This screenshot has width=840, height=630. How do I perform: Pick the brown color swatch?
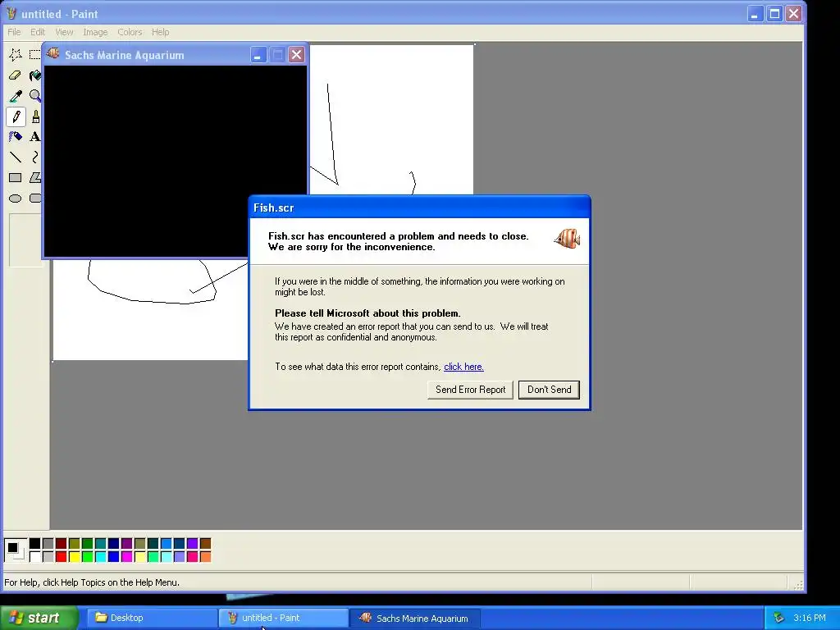coord(206,544)
